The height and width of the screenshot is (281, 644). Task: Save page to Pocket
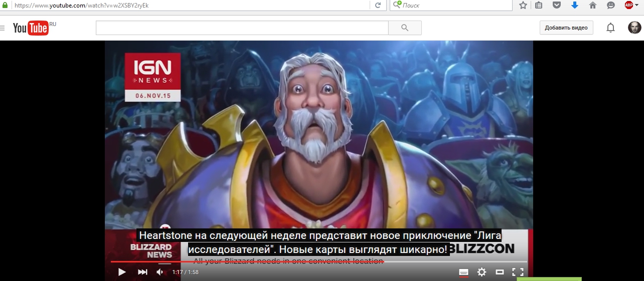557,6
